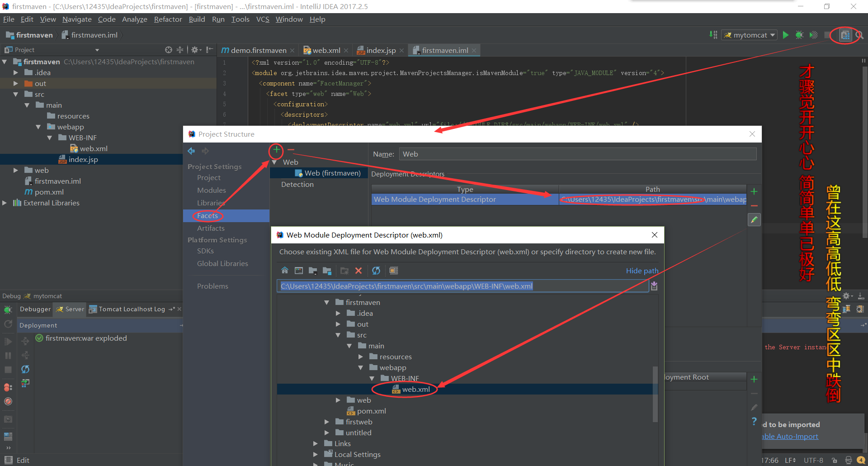Click Run with Coverage icon
Screen dimensions: 868x466
click(x=813, y=35)
